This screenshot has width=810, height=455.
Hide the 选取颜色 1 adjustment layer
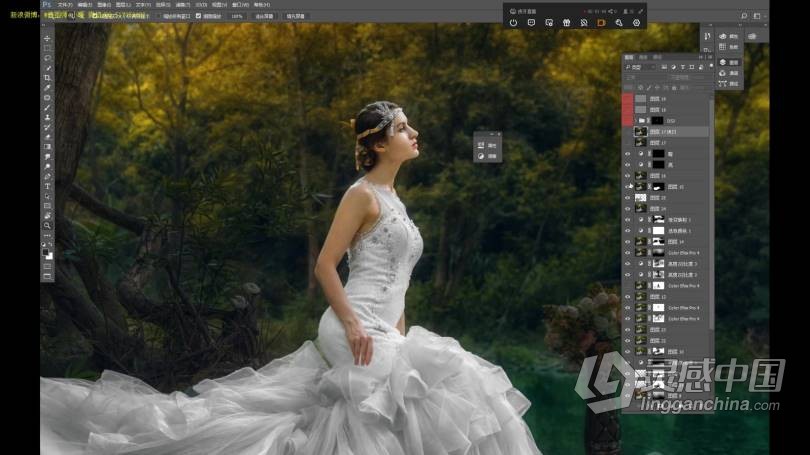pos(628,230)
